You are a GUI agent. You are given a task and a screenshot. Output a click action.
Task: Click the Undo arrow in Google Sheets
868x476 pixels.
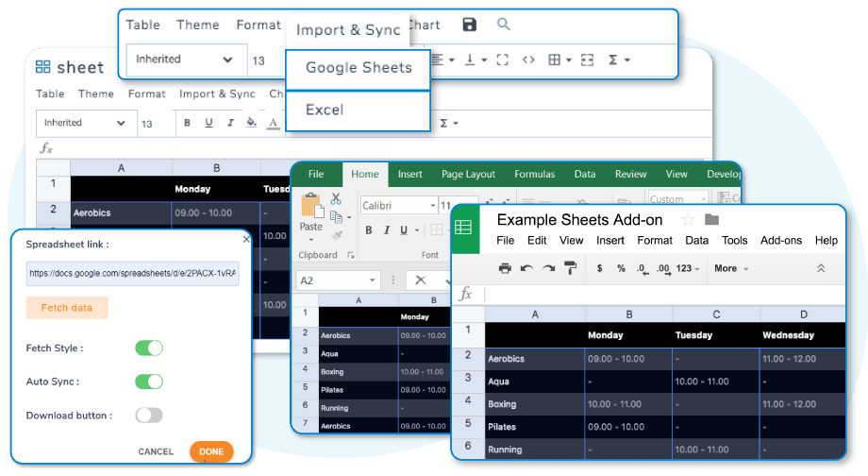(526, 269)
